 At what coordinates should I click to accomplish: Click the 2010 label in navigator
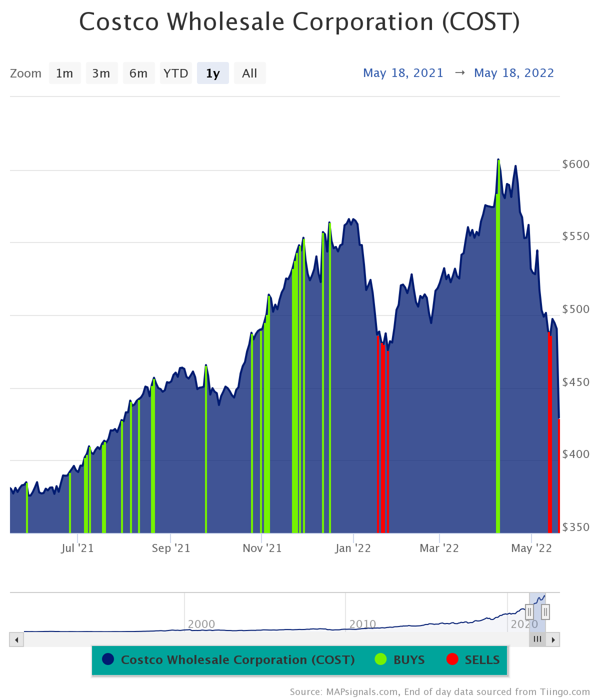click(363, 624)
